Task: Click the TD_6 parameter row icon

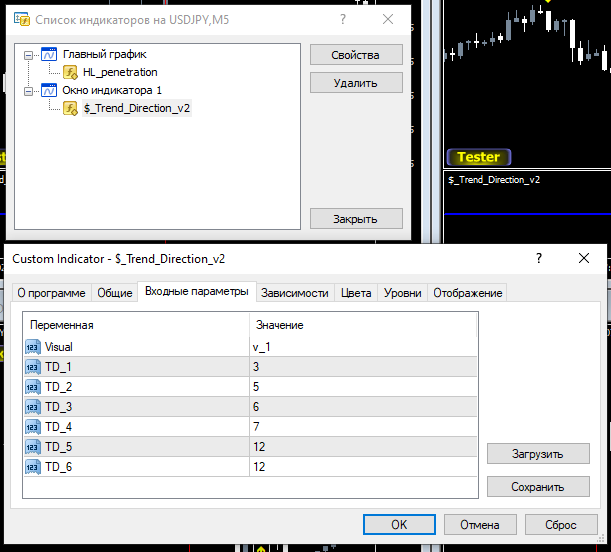Action: point(33,467)
